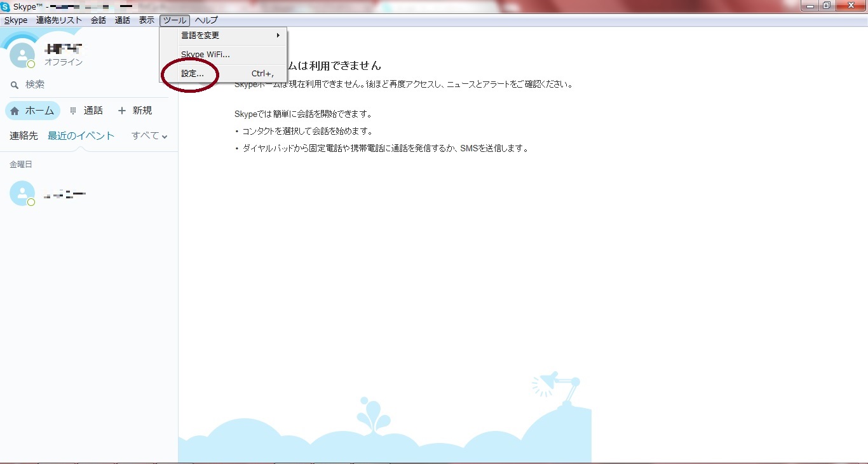This screenshot has height=464, width=868.
Task: Click the オフライン status text
Action: click(64, 62)
